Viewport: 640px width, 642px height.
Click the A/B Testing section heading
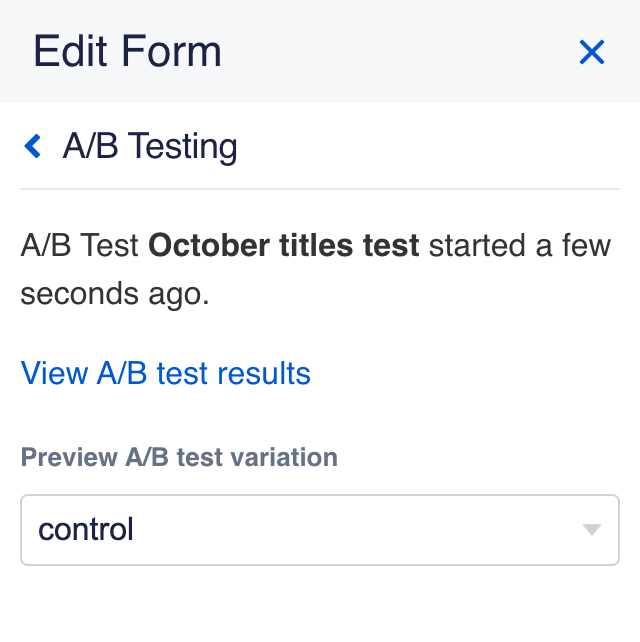150,147
